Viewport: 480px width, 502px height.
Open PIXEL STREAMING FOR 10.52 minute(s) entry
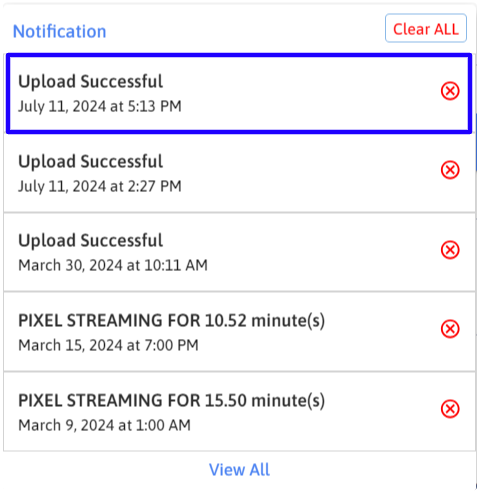pos(171,321)
